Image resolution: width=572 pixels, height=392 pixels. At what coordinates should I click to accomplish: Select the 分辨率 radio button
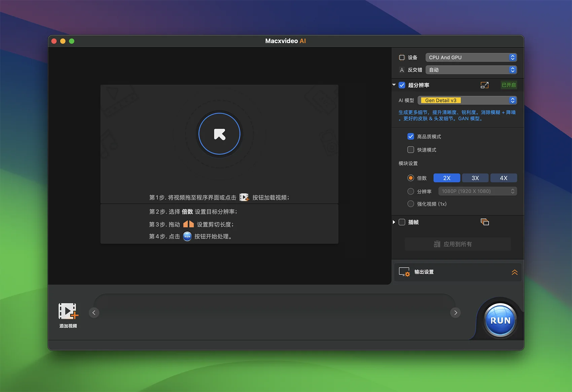click(410, 191)
